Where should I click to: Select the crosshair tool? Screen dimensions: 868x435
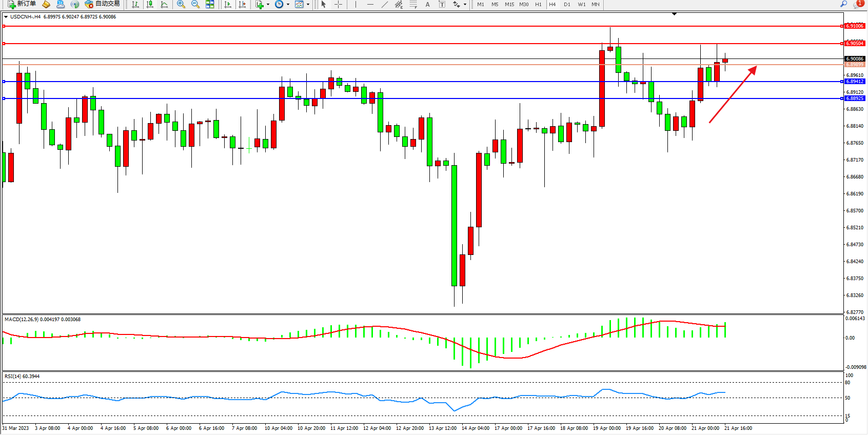(339, 4)
